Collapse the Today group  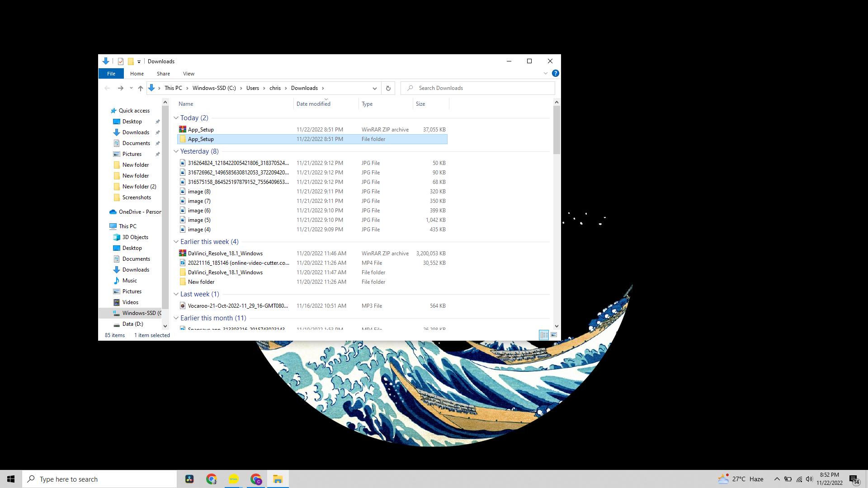pyautogui.click(x=176, y=118)
